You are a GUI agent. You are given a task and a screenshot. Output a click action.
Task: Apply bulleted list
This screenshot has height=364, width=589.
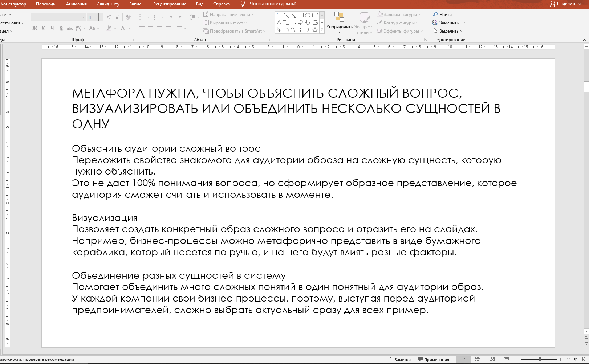142,17
